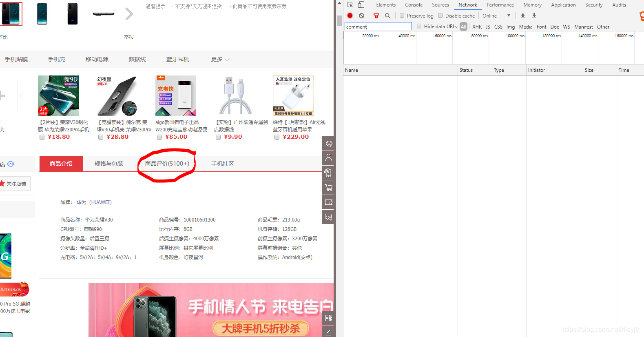Filter requests by Img type
The image size is (644, 337).
511,27
